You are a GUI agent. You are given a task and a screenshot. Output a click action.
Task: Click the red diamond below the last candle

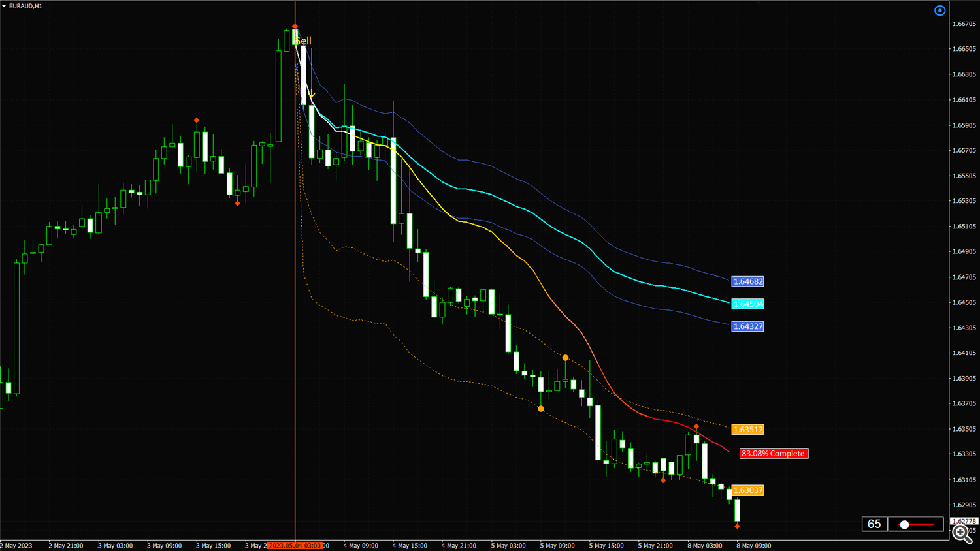click(x=737, y=526)
